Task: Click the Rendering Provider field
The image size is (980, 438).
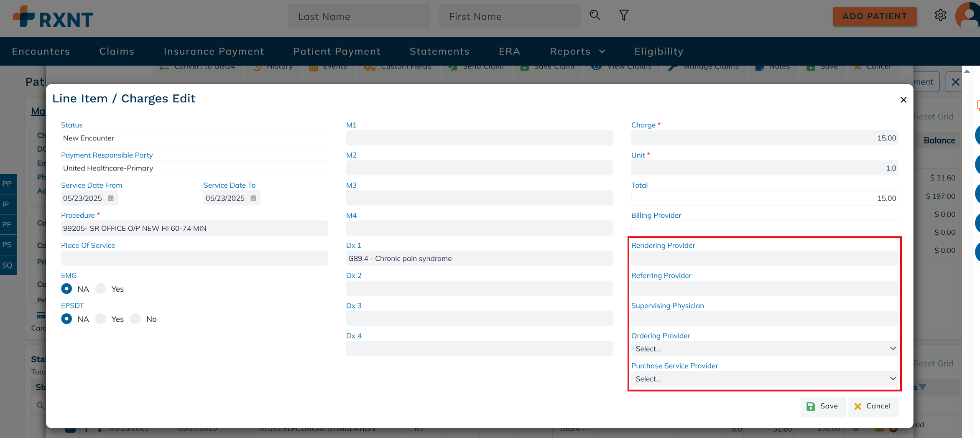Action: (765, 258)
